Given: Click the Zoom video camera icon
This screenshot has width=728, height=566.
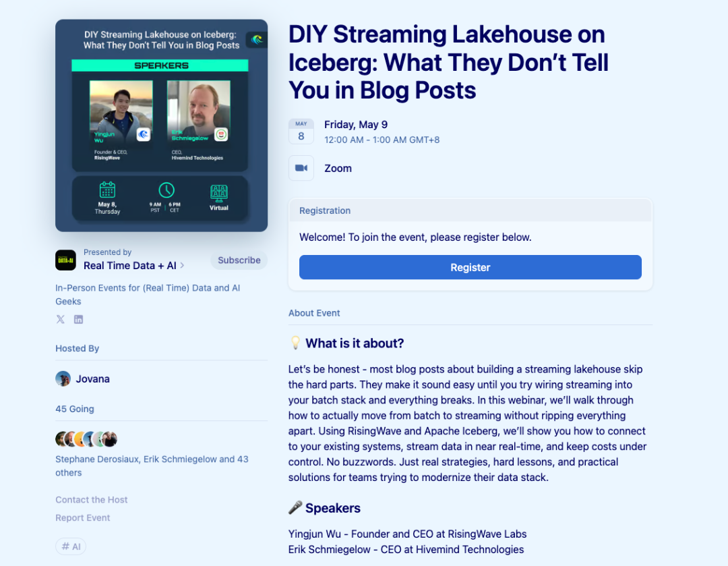Looking at the screenshot, I should (301, 168).
